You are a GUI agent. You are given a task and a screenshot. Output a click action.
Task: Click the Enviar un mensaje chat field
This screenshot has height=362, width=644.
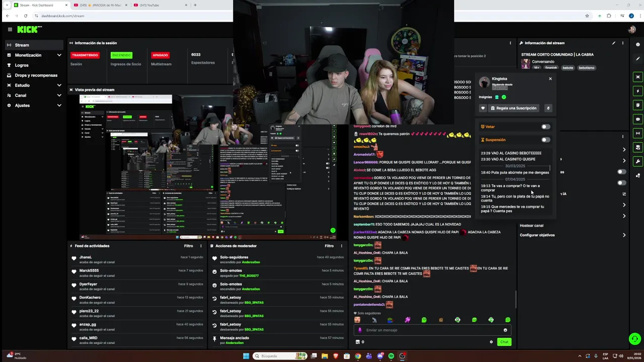point(433,330)
